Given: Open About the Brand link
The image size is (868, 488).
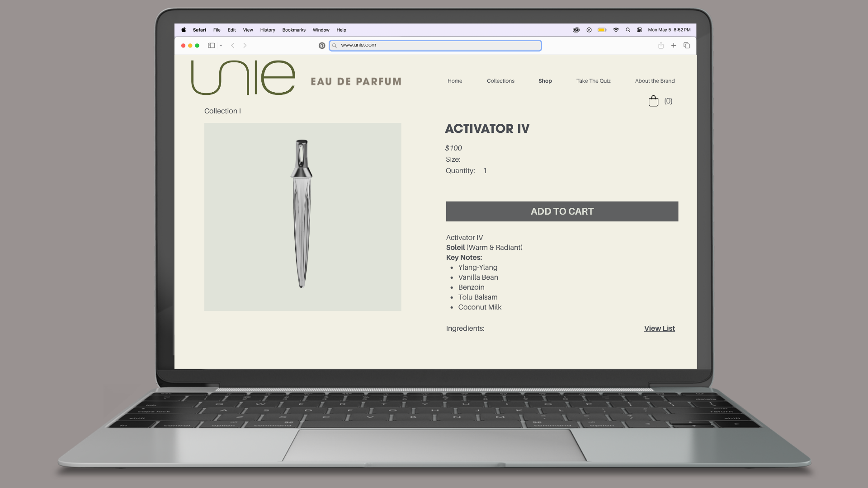Looking at the screenshot, I should coord(655,81).
